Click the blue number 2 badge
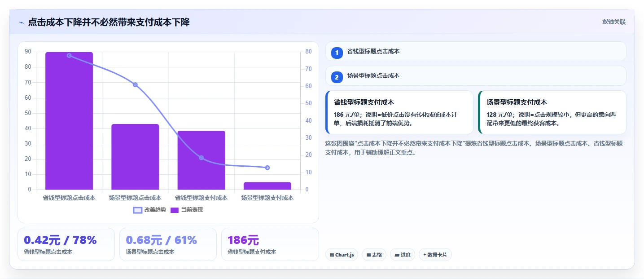 pyautogui.click(x=337, y=77)
